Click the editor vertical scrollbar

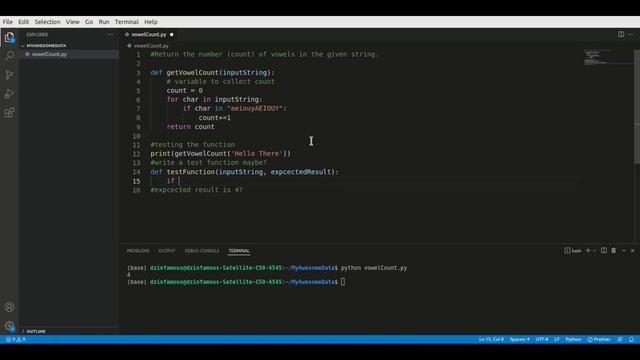pos(637,106)
